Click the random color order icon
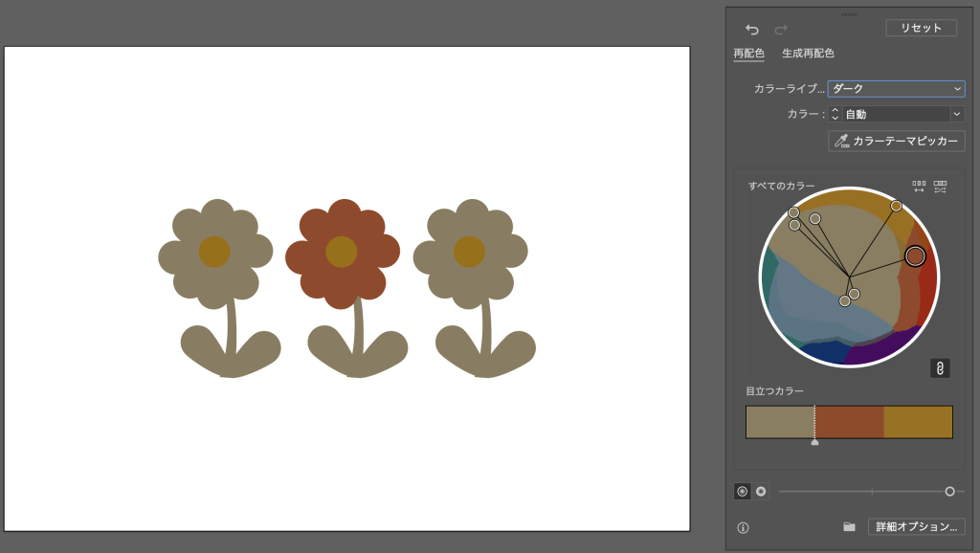980x553 pixels. point(919,187)
